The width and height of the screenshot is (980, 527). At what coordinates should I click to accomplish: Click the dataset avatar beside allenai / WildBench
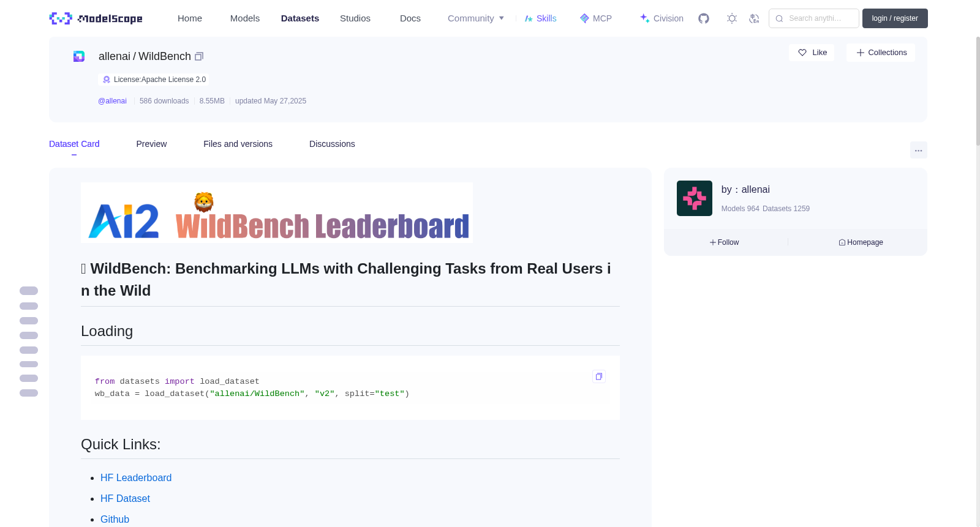[x=79, y=56]
